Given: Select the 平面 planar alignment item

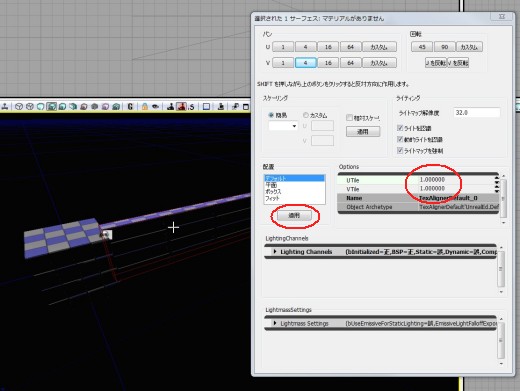Looking at the screenshot, I should click(294, 185).
